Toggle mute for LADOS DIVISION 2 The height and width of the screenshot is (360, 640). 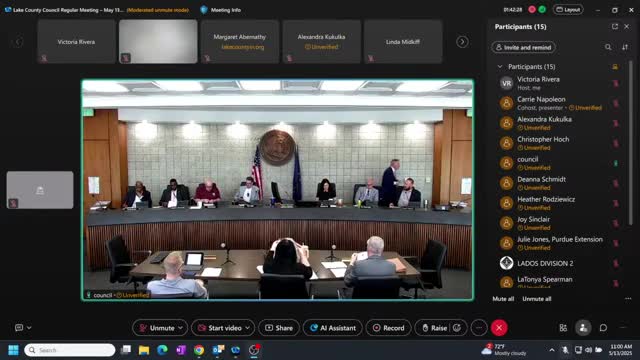coord(616,263)
